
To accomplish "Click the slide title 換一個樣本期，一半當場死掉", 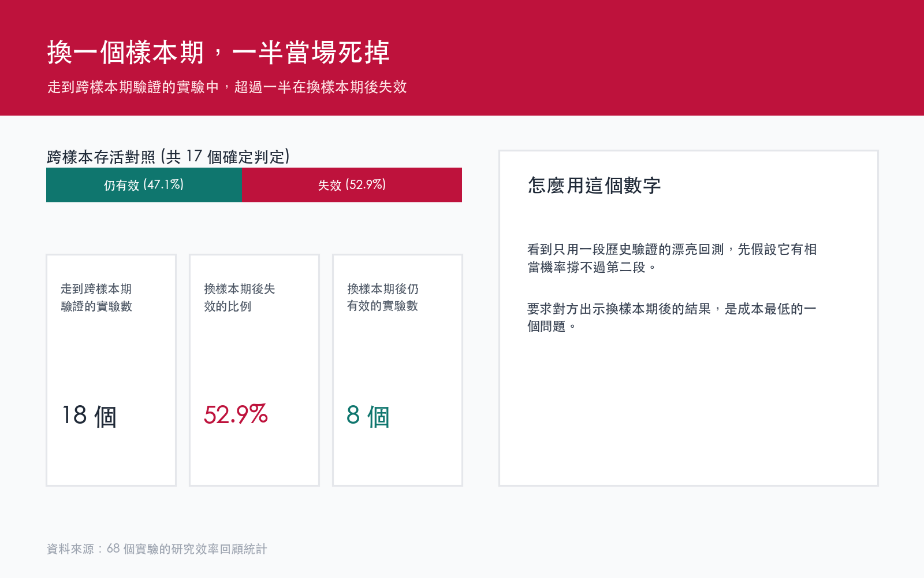I will point(218,53).
